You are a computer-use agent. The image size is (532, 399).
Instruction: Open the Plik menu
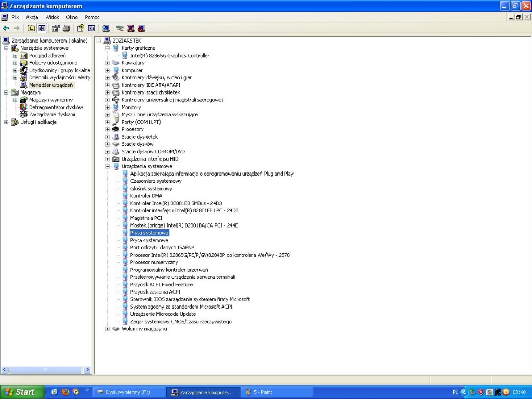[x=15, y=17]
